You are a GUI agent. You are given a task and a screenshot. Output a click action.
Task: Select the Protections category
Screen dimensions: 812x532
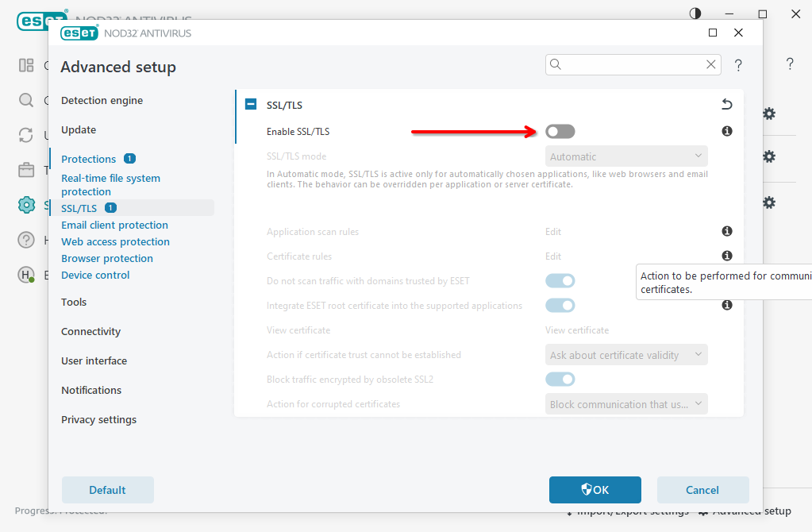[x=89, y=159]
